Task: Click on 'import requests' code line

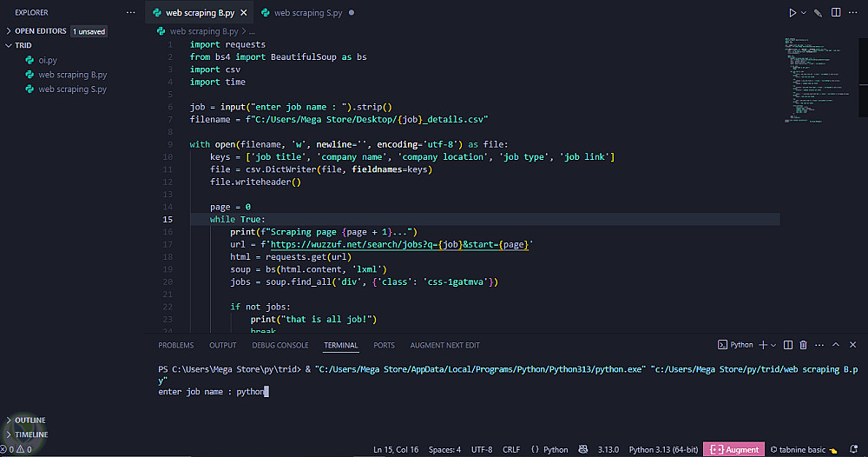Action: click(x=227, y=44)
